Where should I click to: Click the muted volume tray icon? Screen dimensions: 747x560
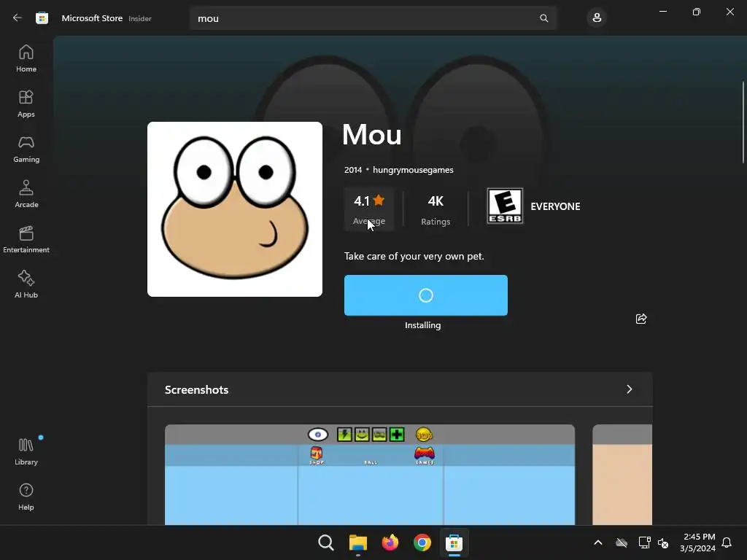click(x=663, y=542)
